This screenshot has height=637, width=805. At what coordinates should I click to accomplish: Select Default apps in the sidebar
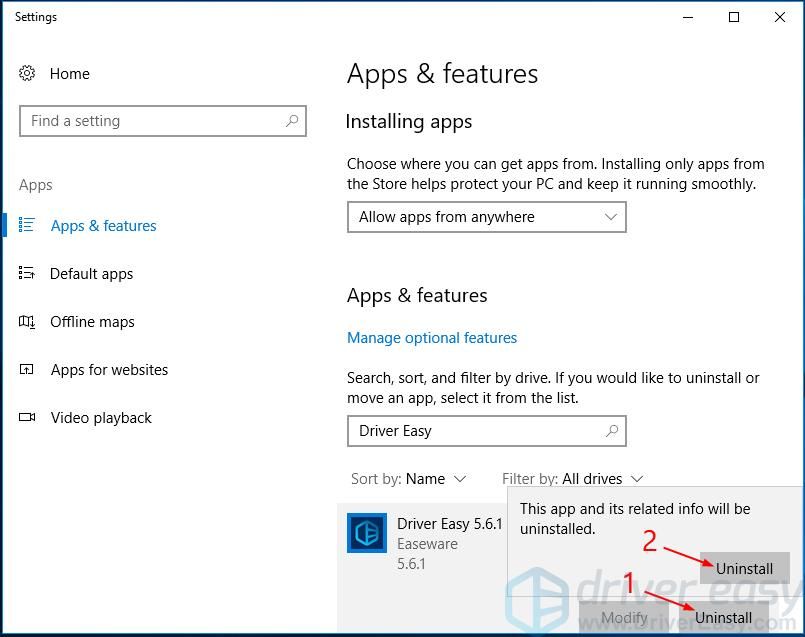(x=91, y=274)
